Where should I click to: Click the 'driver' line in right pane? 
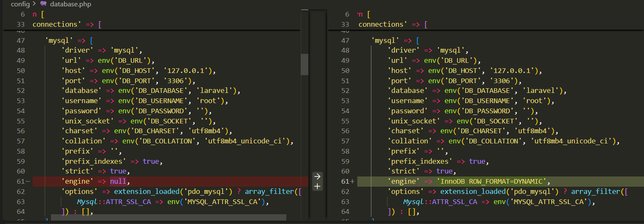(x=428, y=50)
